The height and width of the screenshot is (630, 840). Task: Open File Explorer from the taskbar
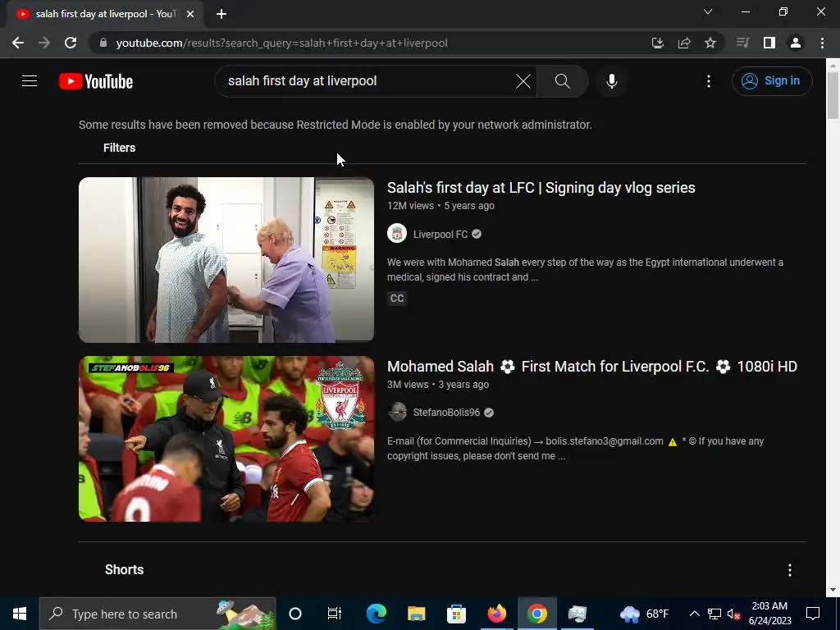(x=416, y=614)
